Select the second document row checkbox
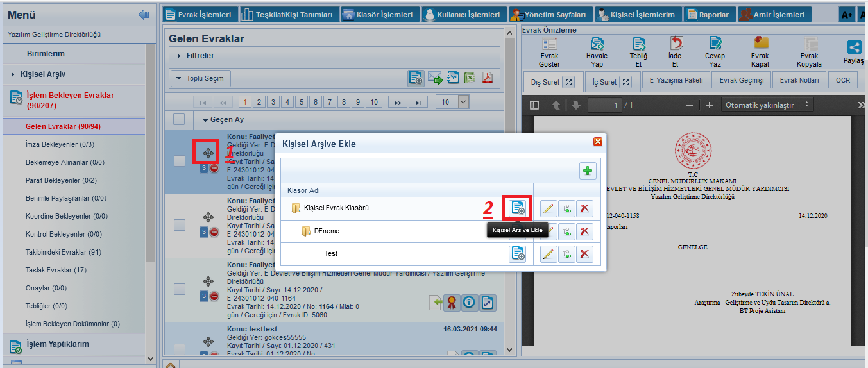Image resolution: width=868 pixels, height=368 pixels. [180, 224]
